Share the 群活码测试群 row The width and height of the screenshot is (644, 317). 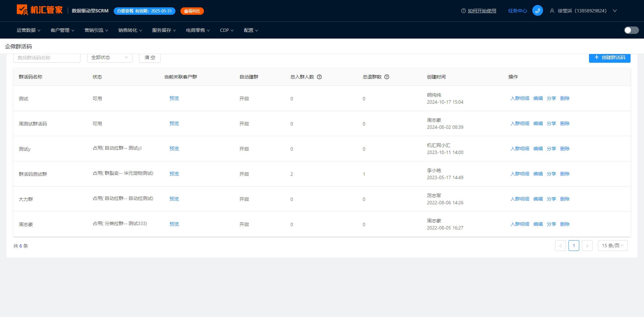coord(551,174)
